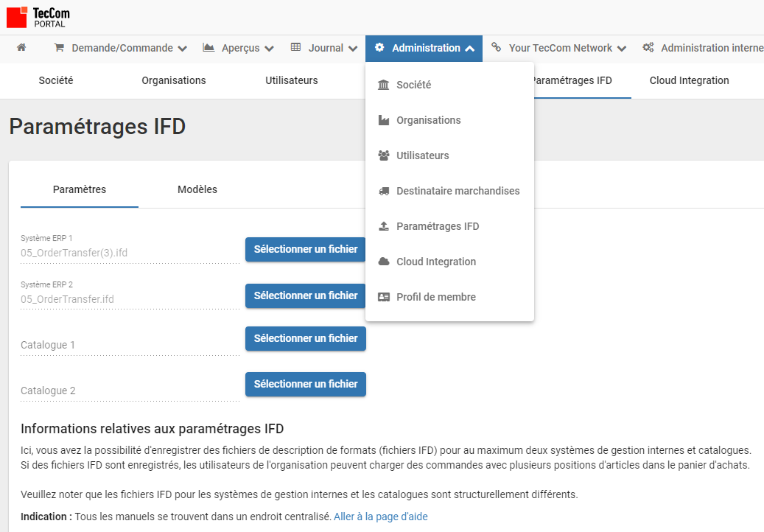Expand the Demande/Commande chevron
Viewport: 764px width, 532px height.
183,49
